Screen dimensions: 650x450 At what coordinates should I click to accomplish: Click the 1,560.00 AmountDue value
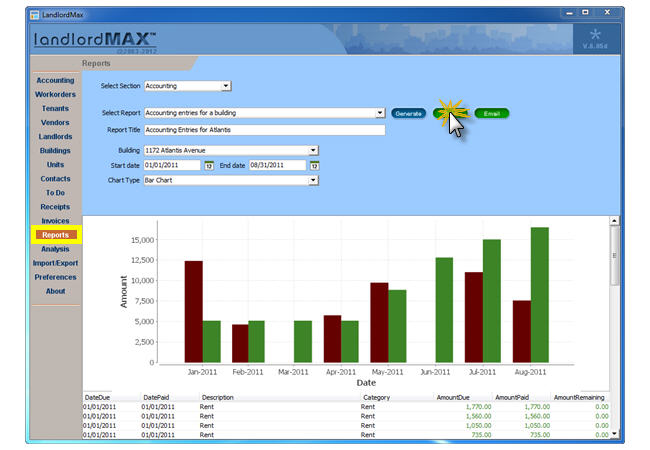(x=478, y=416)
